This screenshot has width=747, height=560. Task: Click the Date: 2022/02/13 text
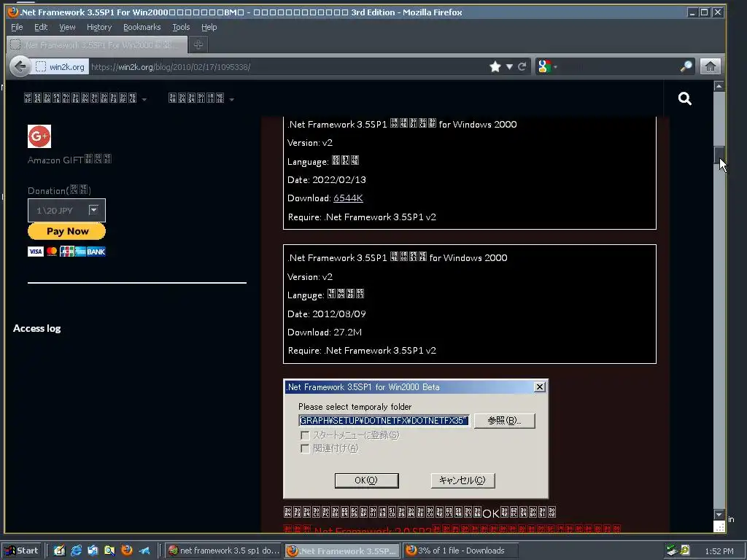[327, 180]
